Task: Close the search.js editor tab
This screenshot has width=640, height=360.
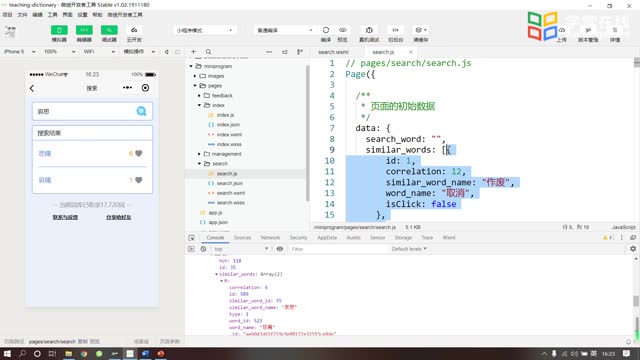Action: (411, 52)
